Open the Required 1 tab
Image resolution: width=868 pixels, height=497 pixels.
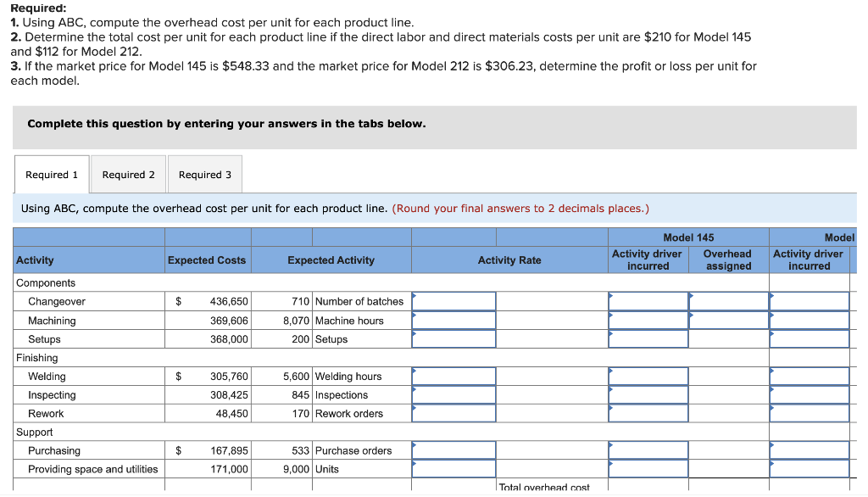click(52, 175)
